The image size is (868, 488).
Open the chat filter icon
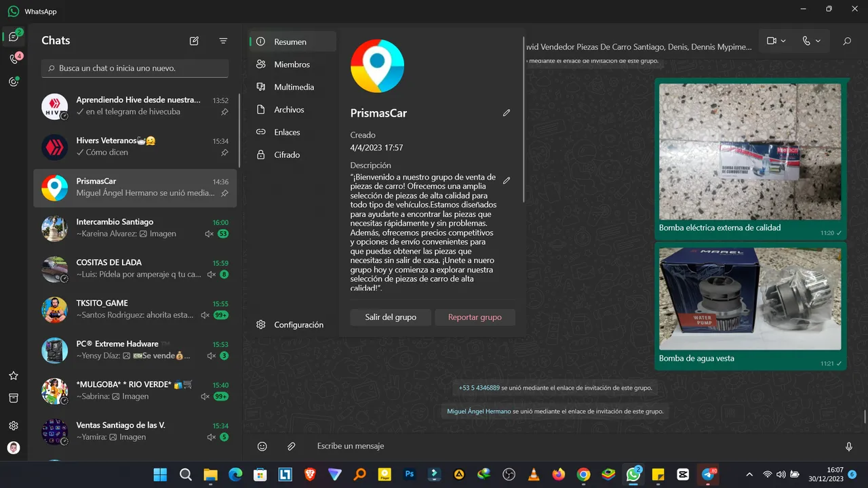223,41
